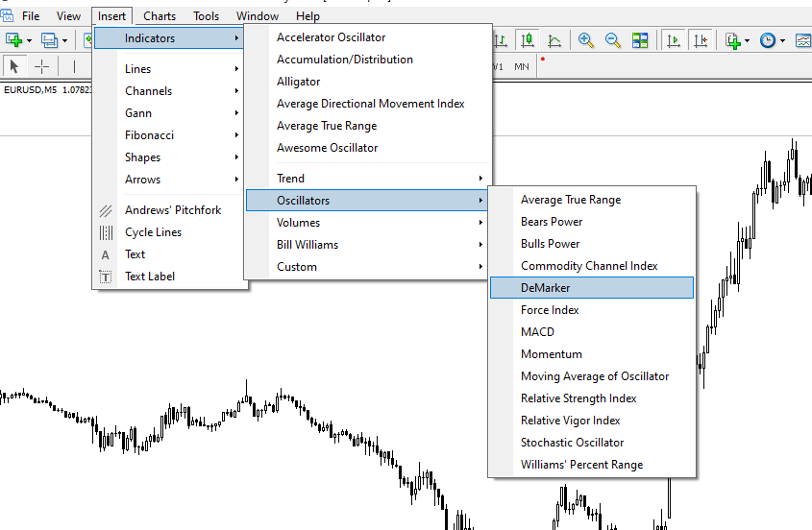The image size is (812, 530).
Task: Click the New Chart icon
Action: tap(12, 40)
